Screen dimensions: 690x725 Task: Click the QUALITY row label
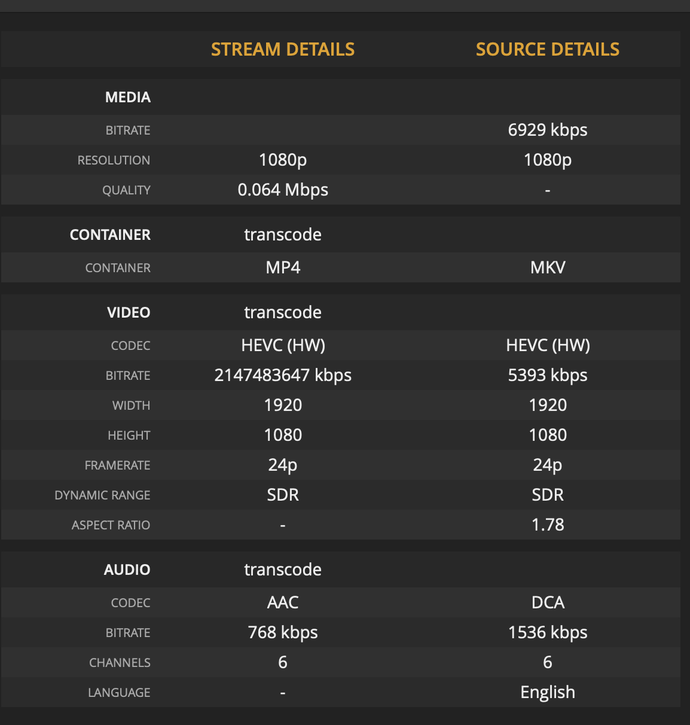click(x=126, y=191)
